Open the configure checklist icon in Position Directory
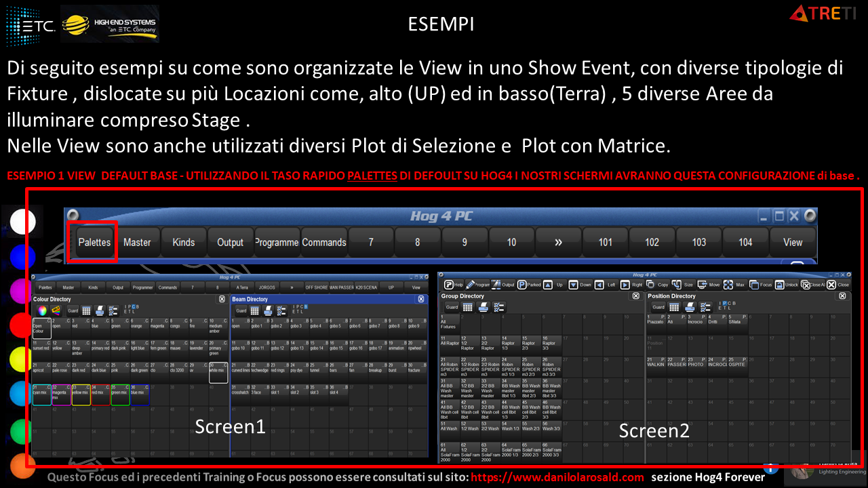This screenshot has width=868, height=488. click(705, 307)
